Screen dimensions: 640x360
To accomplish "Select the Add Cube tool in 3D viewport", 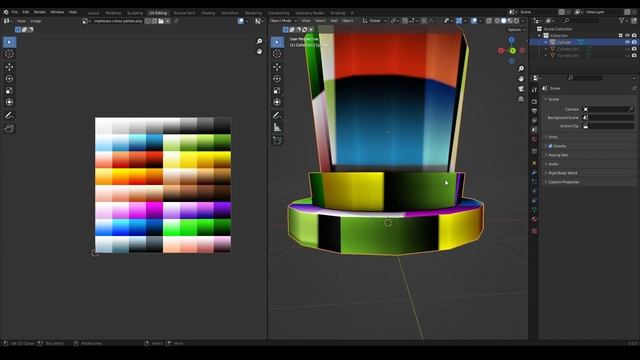I will 277,141.
